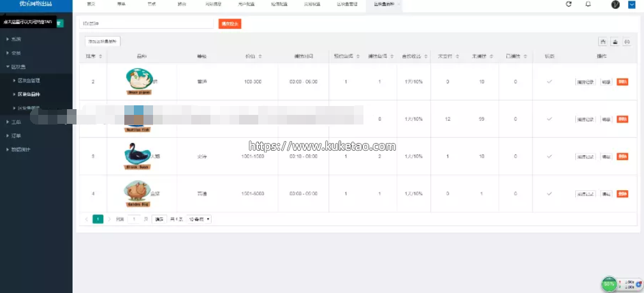
Task: Sort by the 抢购金币 column arrows
Action: click(392, 56)
